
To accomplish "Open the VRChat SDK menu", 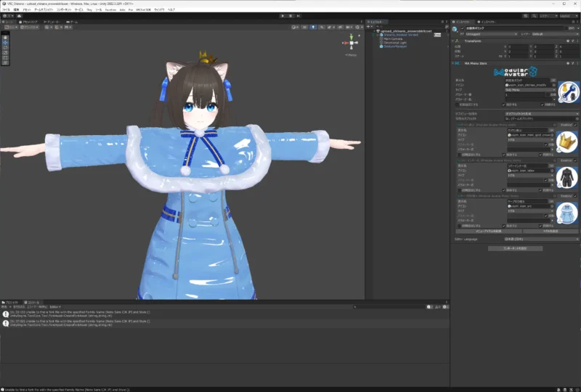I will pos(143,9).
